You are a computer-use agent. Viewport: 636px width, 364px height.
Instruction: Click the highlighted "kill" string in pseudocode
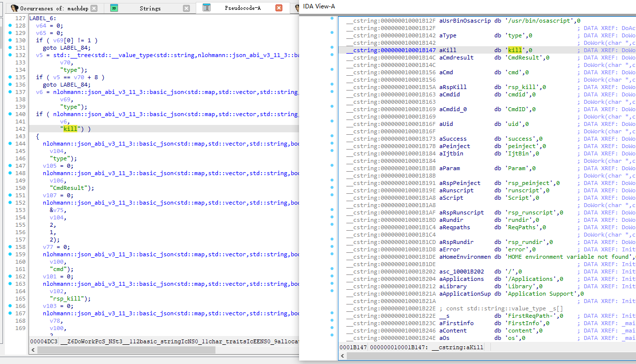coord(71,129)
